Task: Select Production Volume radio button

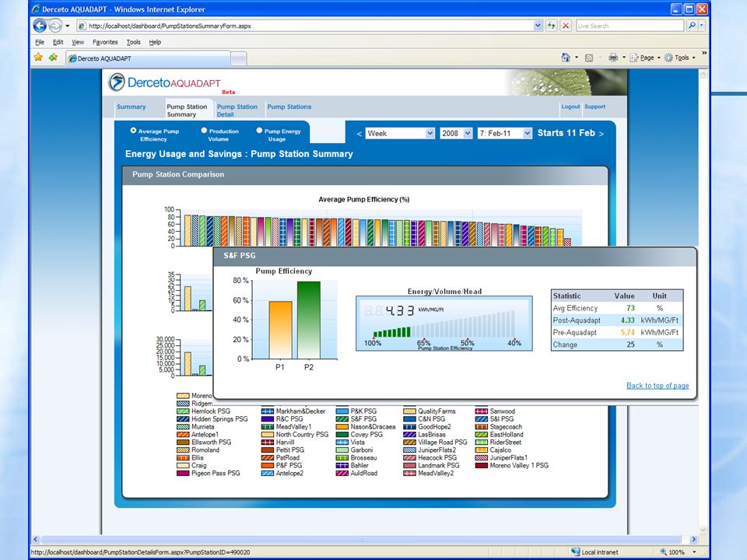Action: coord(204,130)
